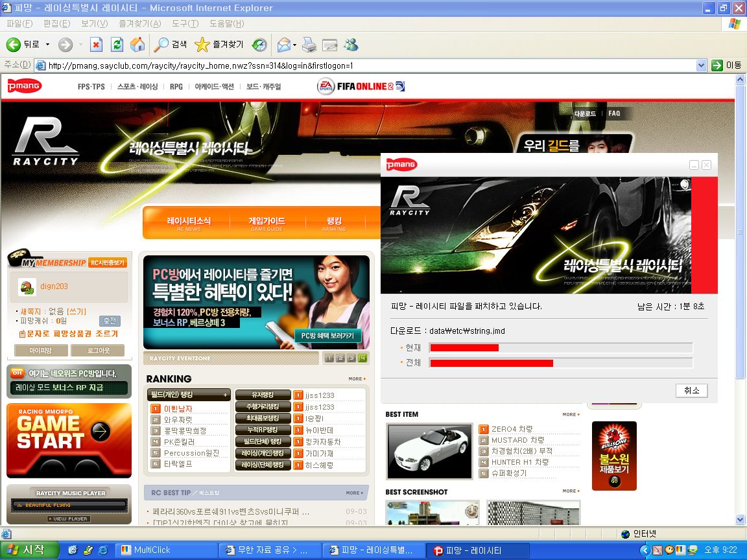Click the Edit page toolbar icon
This screenshot has width=747, height=560.
329,45
